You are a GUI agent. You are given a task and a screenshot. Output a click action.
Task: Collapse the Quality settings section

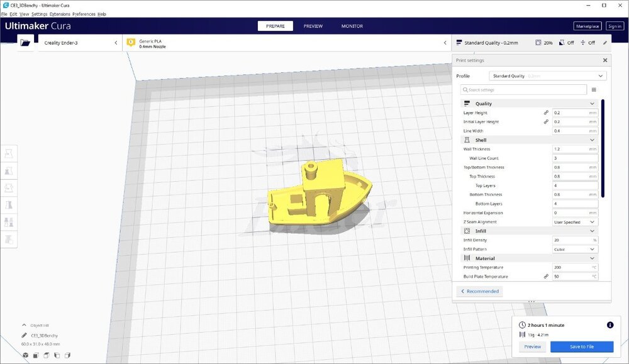[x=530, y=104]
